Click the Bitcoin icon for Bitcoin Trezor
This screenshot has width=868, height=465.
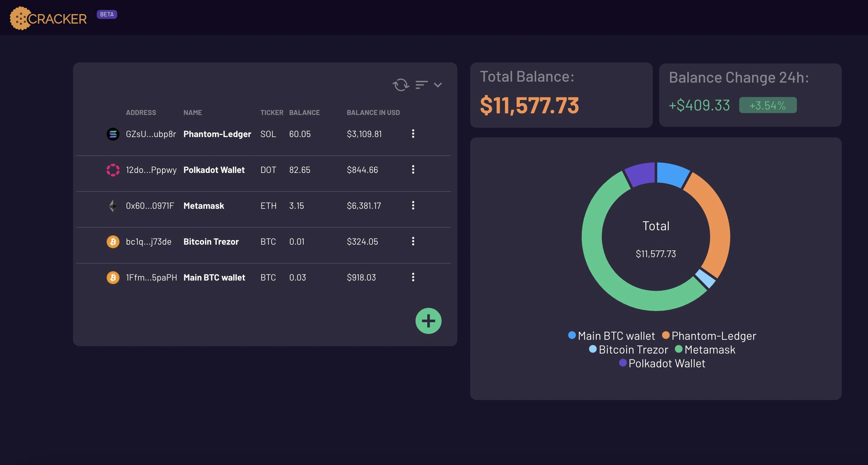pos(113,241)
